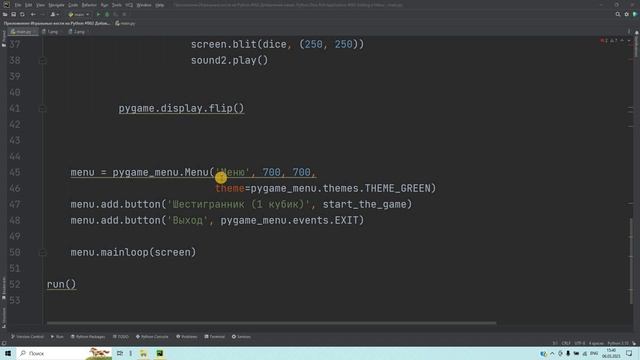Select the middle editor tab after main.py
Screen dimensions: 640x360
pyautogui.click(x=51, y=31)
